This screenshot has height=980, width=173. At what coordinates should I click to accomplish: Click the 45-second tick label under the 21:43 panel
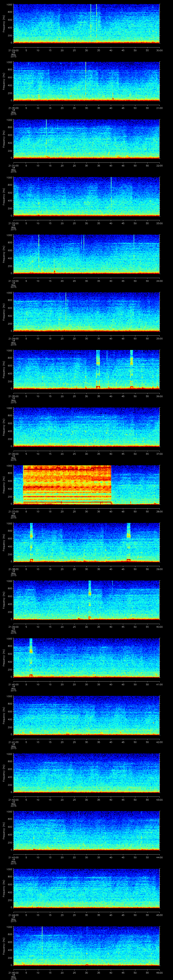(123, 857)
